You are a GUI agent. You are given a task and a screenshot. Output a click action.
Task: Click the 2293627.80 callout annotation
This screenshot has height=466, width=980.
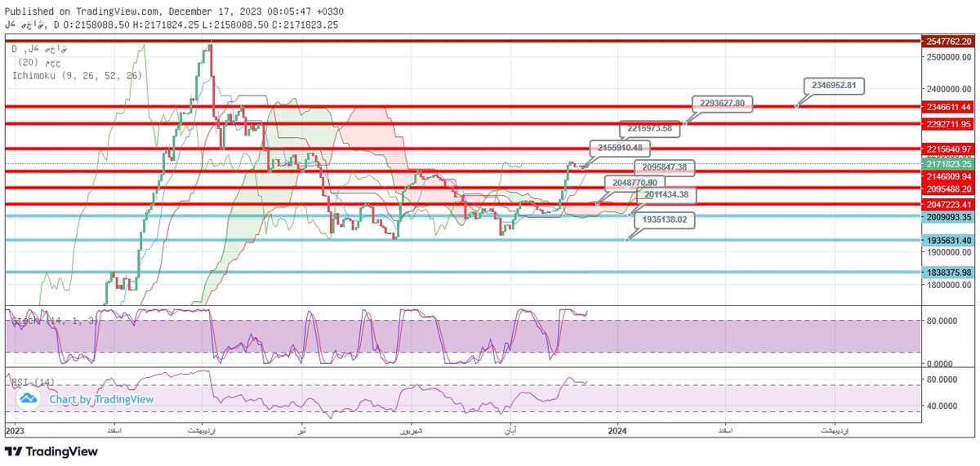click(x=723, y=104)
